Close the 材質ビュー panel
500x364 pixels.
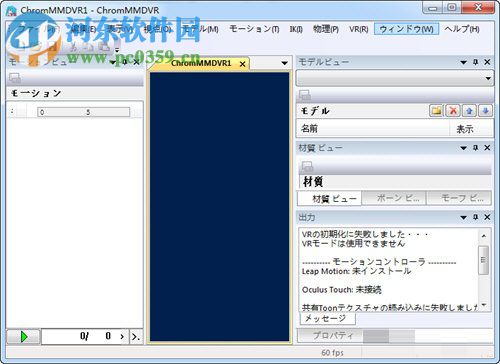pos(487,148)
